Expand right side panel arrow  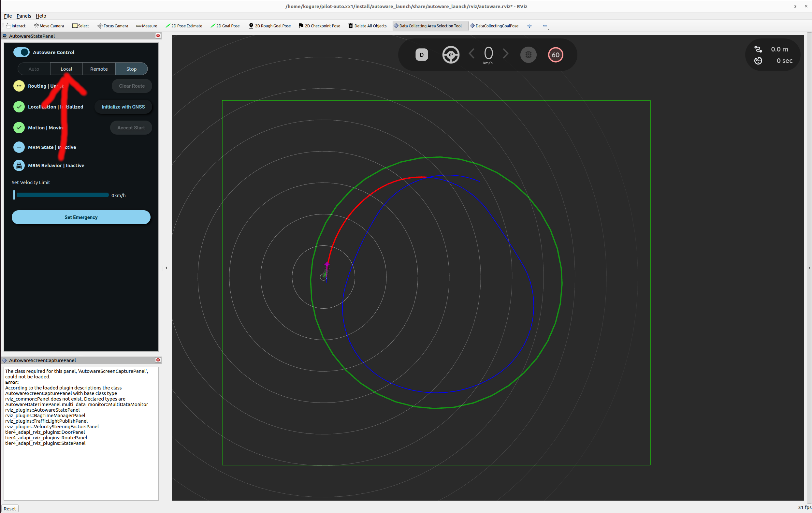point(809,268)
